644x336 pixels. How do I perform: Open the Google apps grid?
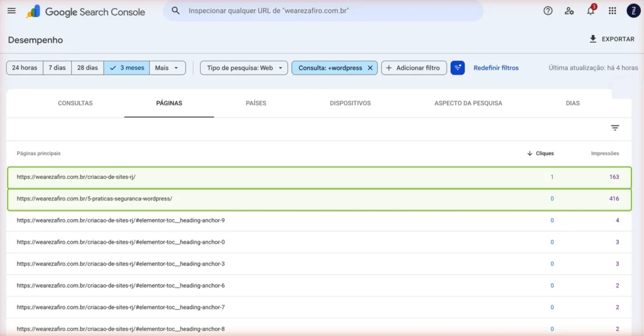[612, 11]
